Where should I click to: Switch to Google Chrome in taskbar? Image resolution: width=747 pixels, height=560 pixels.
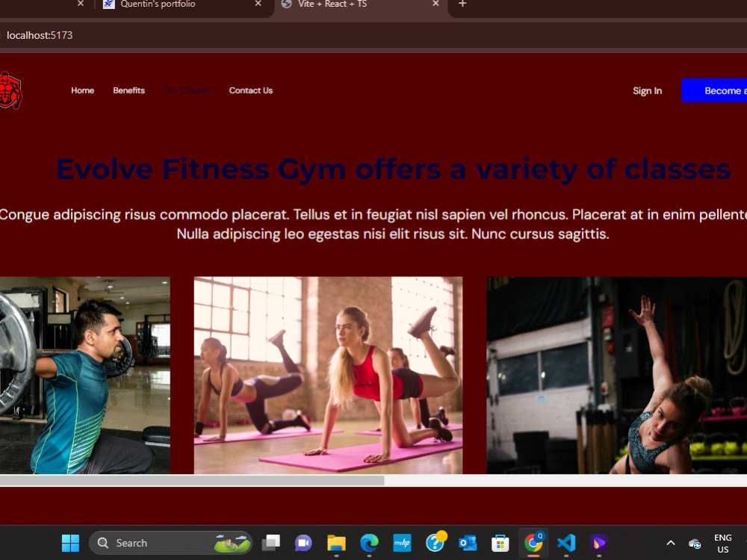tap(533, 543)
